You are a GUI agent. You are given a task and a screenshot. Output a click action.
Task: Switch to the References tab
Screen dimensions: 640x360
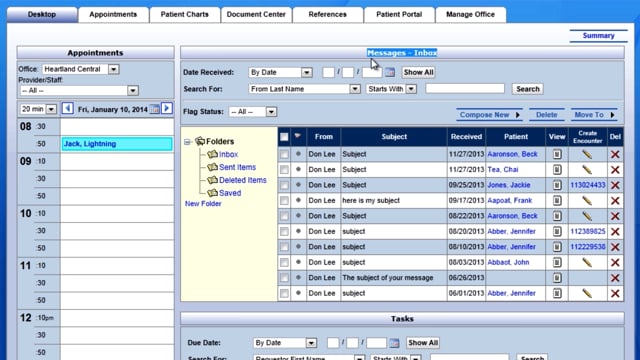coord(327,15)
